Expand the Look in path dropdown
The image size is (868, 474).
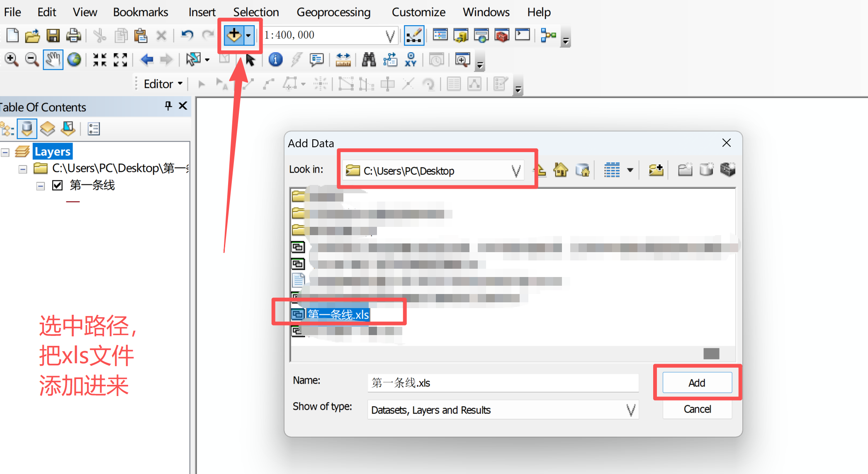(516, 171)
